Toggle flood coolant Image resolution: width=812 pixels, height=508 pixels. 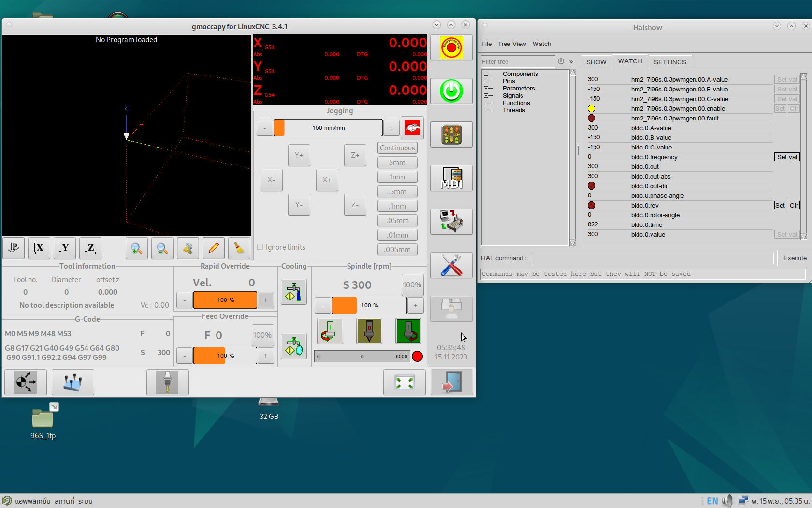point(293,292)
